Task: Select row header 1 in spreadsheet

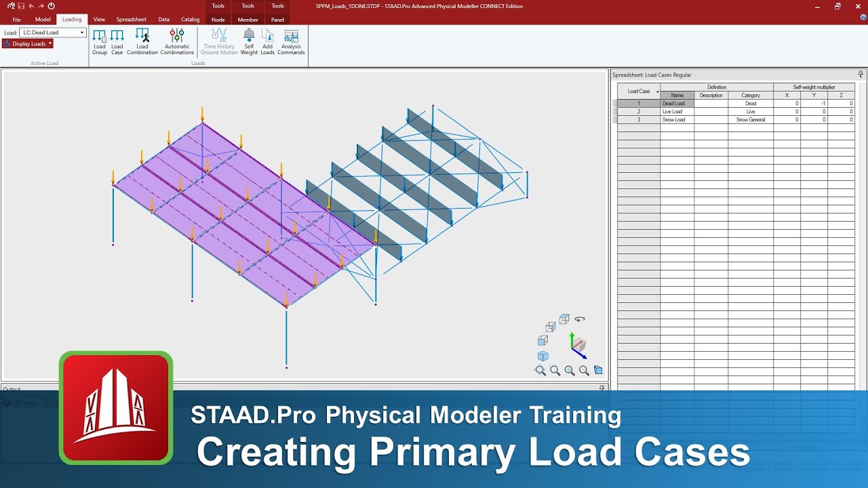Action: [x=638, y=104]
